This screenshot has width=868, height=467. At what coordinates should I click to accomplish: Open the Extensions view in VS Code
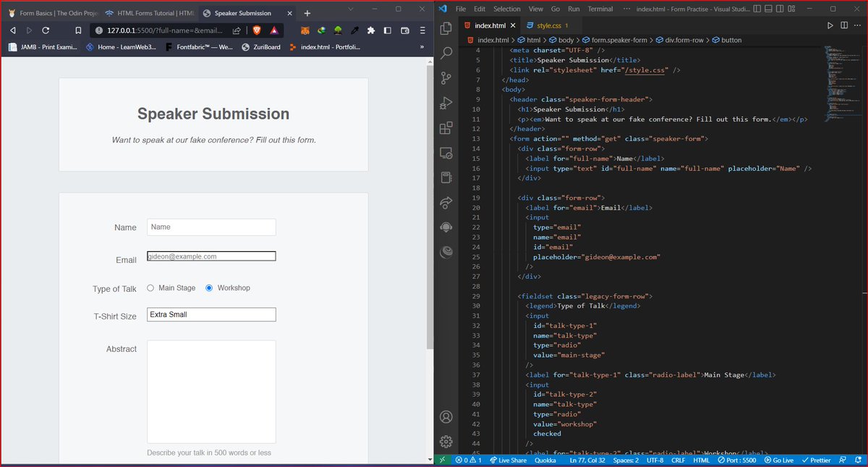tap(446, 128)
